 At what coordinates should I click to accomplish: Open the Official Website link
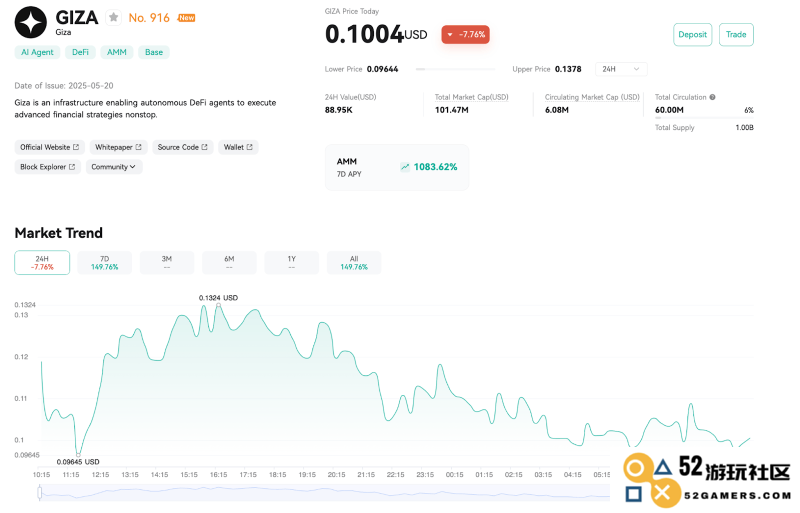pyautogui.click(x=49, y=147)
